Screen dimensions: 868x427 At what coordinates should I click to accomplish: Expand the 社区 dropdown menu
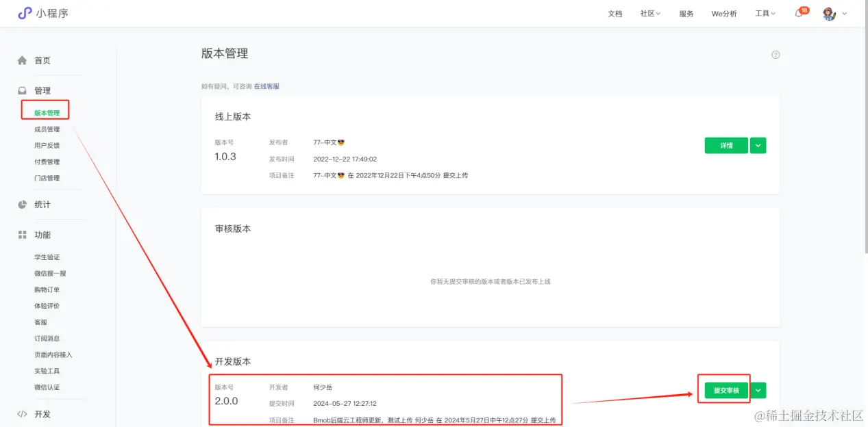coord(650,14)
